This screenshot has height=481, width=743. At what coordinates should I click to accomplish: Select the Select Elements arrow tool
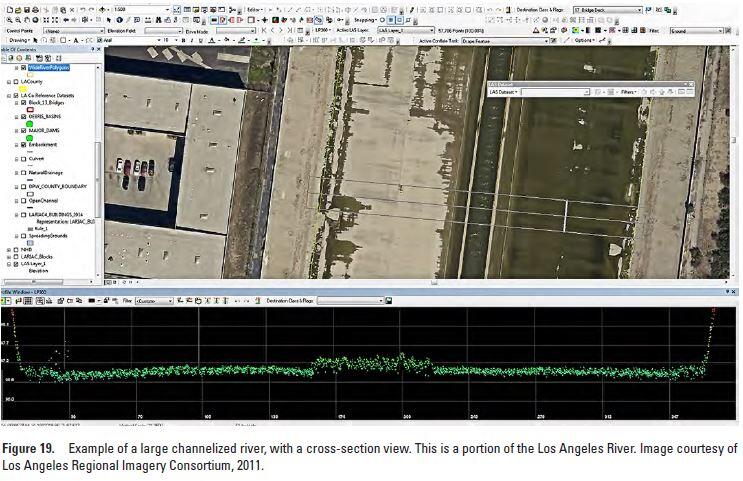coord(109,20)
